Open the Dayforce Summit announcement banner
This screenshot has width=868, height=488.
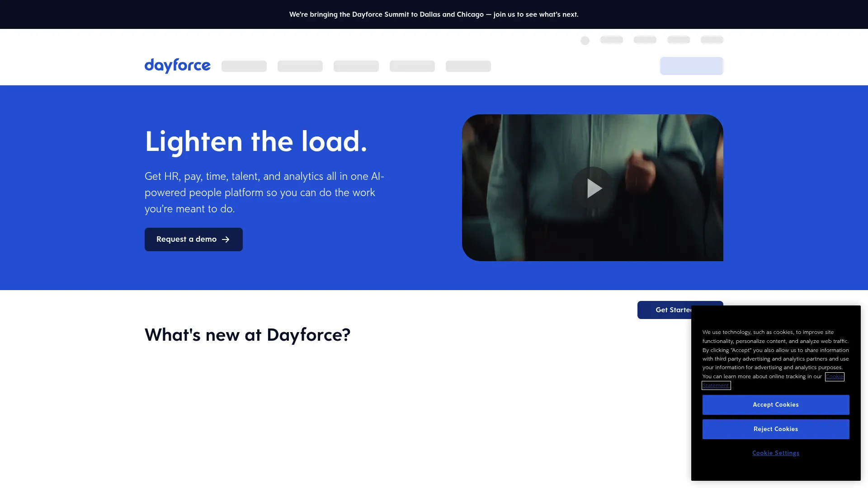(434, 14)
